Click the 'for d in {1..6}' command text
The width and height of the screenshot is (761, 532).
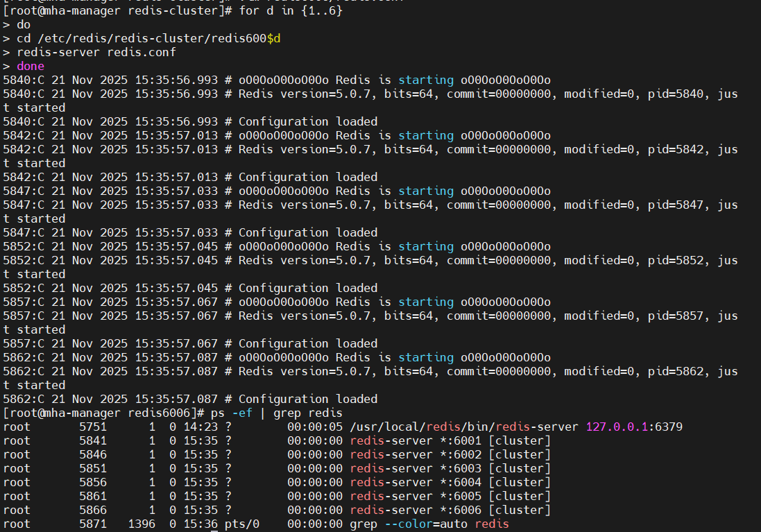291,10
